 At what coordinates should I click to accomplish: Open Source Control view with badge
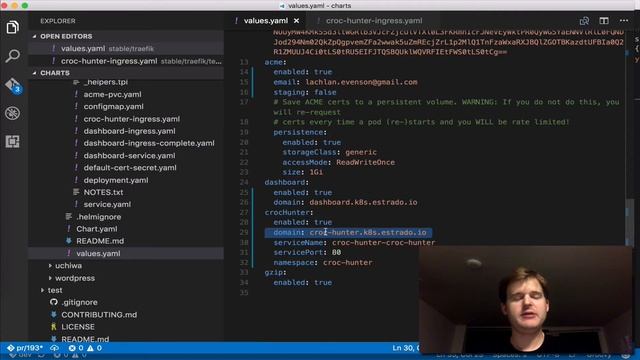pos(13,85)
